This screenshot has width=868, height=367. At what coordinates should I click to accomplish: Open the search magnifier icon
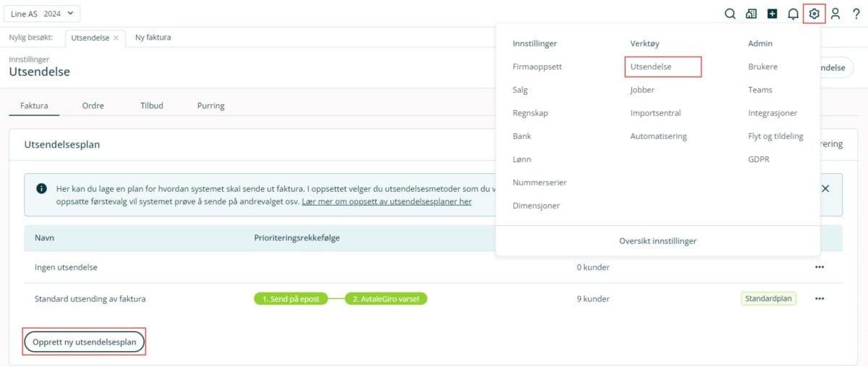click(x=730, y=14)
